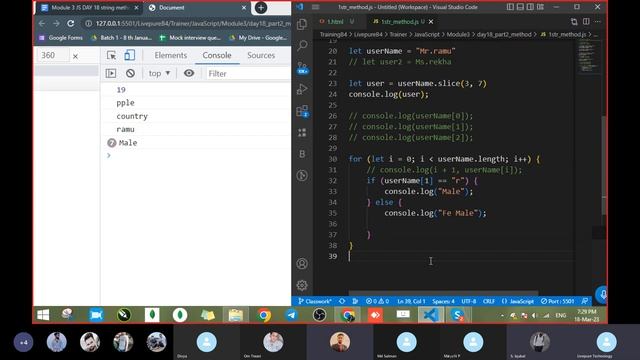Split the editor to the right
Image resolution: width=640 pixels, height=360 pixels.
(x=586, y=21)
